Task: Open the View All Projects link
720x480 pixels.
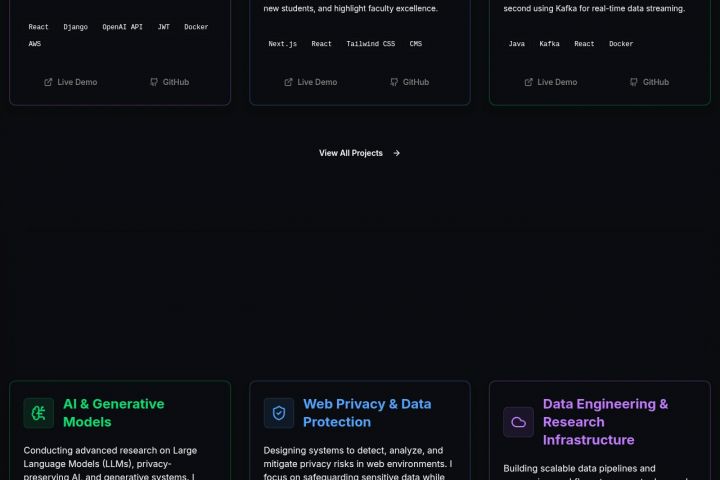Action: click(x=351, y=153)
